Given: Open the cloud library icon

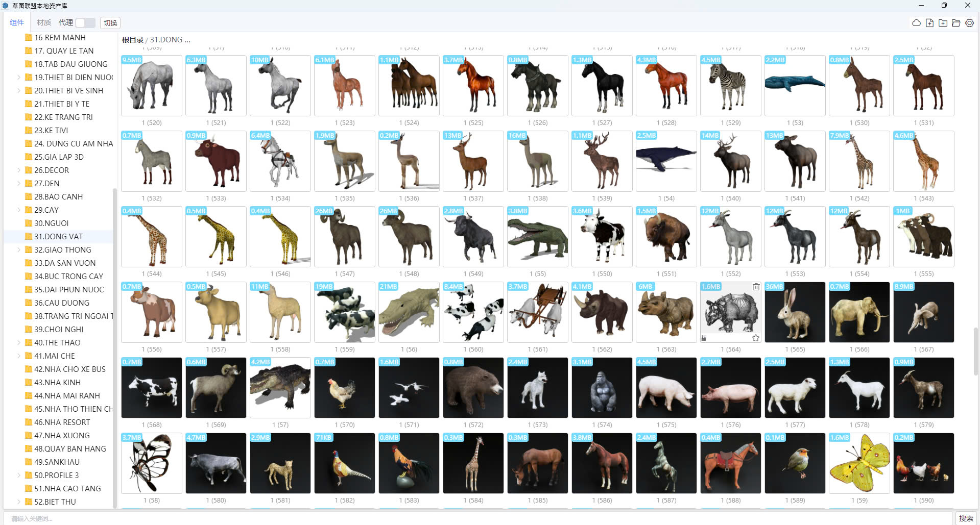Looking at the screenshot, I should click(916, 23).
